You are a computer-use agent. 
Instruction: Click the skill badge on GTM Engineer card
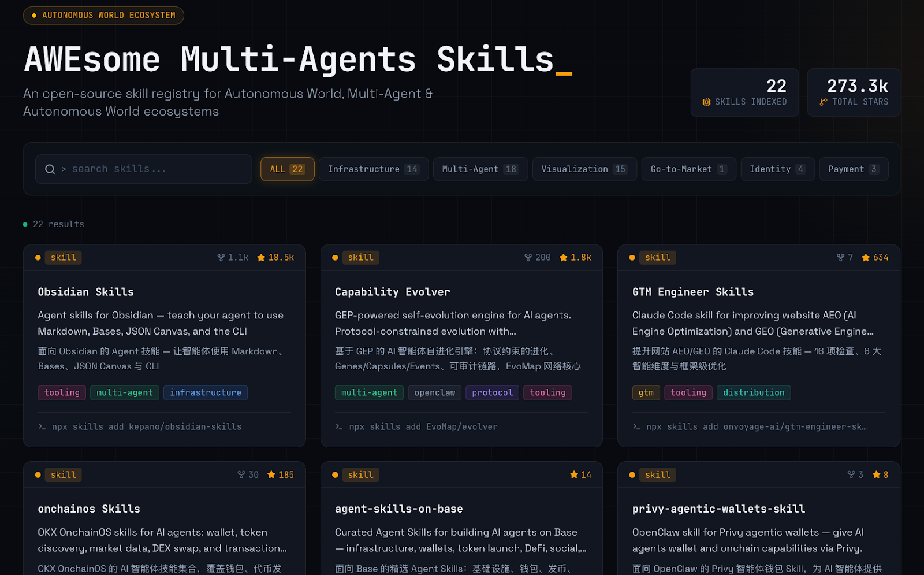658,258
